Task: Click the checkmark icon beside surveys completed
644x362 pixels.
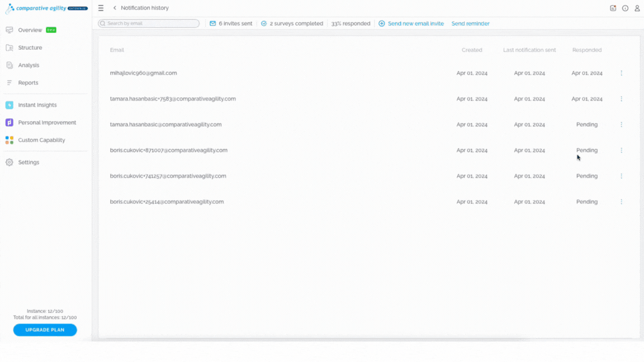Action: pos(264,23)
